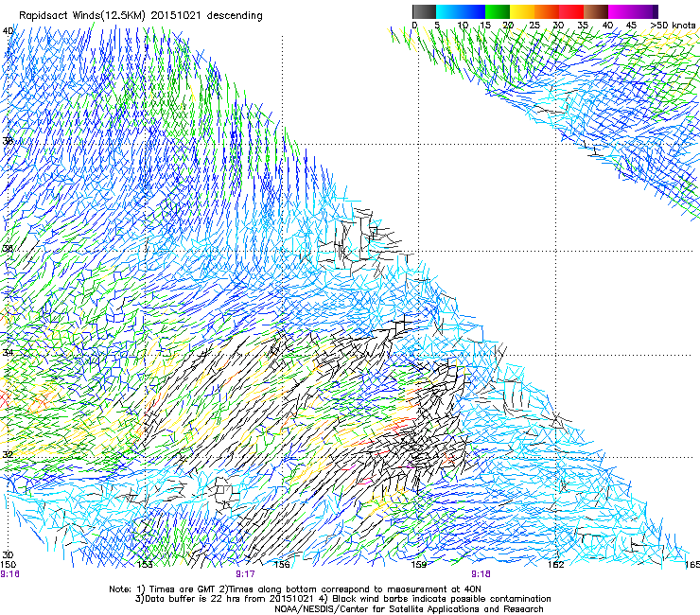This screenshot has width=700, height=615.
Task: Click the '>50 knots' legend label
Action: coord(673,26)
